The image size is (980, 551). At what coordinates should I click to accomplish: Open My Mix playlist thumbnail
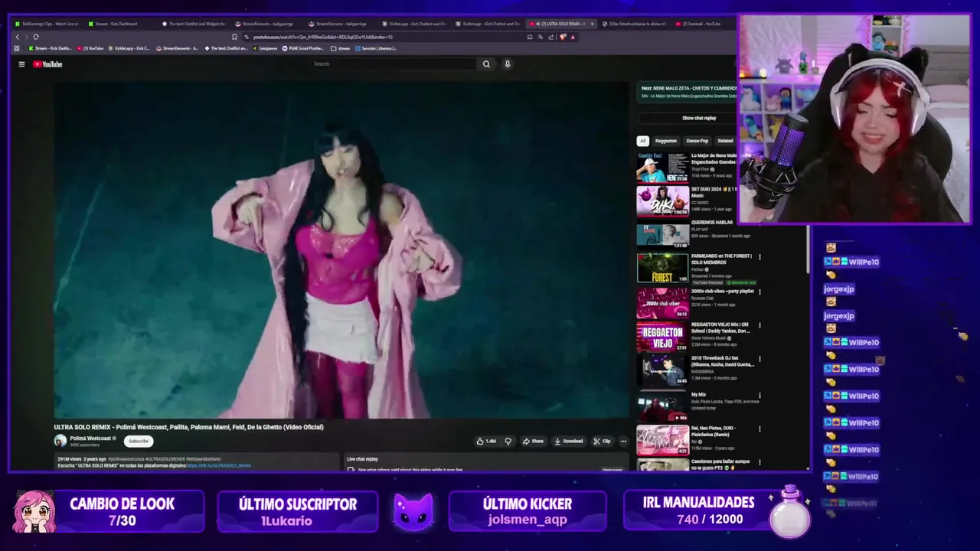click(x=663, y=406)
